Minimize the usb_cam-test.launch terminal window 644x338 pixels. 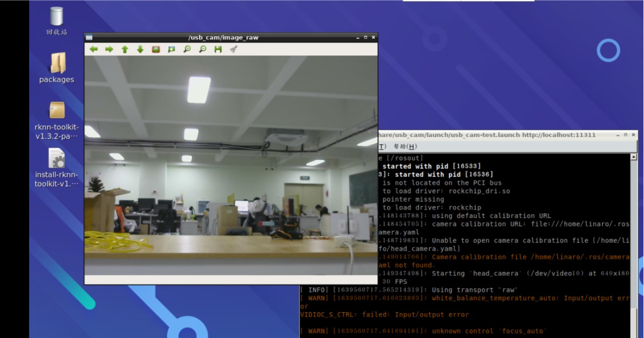[x=618, y=135]
